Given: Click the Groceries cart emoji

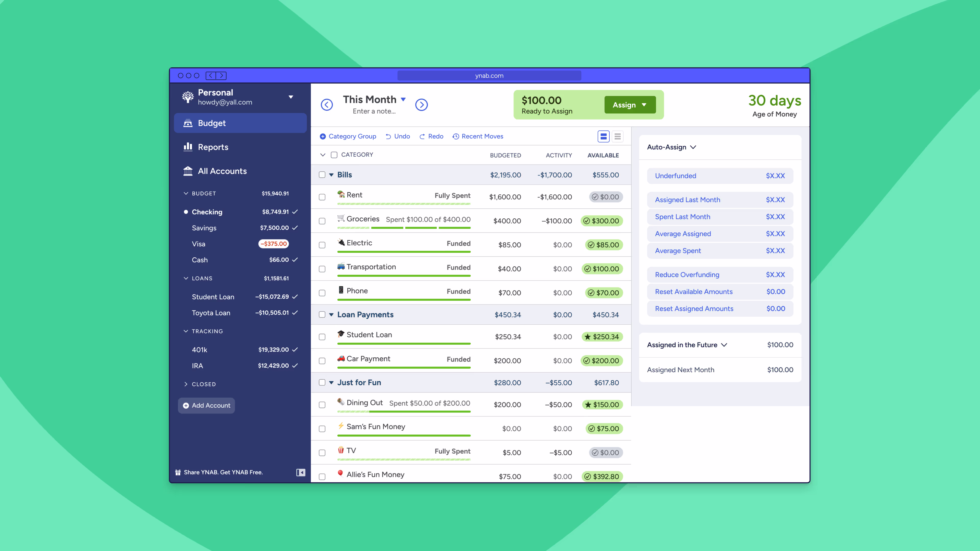Looking at the screenshot, I should [x=341, y=218].
